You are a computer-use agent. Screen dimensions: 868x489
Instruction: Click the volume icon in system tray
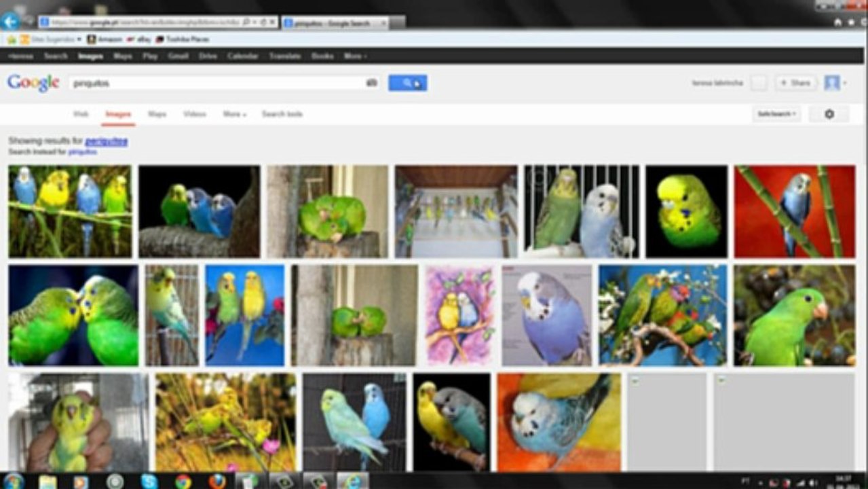tap(812, 482)
